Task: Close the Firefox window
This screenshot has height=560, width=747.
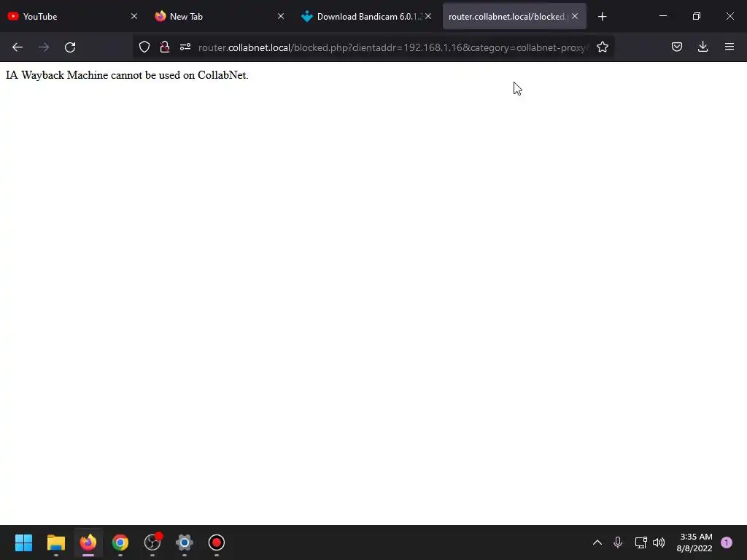Action: [729, 16]
